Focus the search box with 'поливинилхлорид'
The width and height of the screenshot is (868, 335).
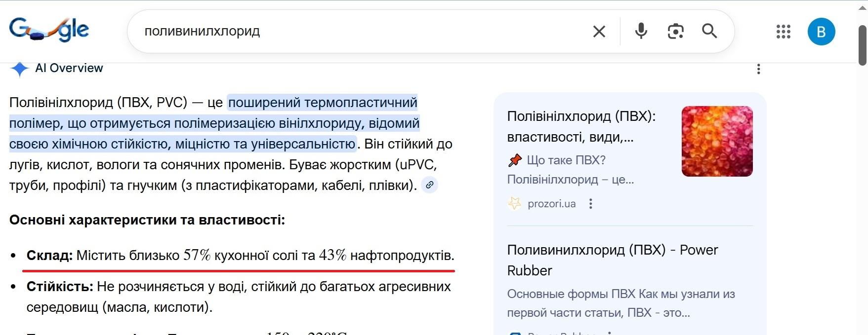coord(346,32)
